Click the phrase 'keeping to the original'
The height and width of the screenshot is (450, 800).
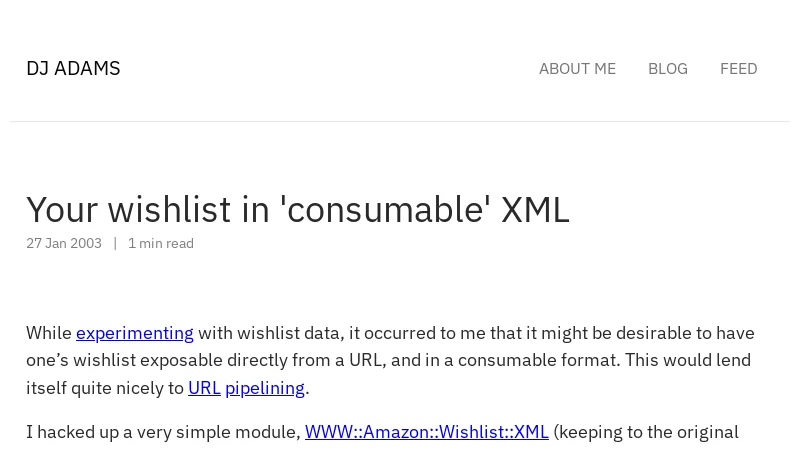[648, 432]
